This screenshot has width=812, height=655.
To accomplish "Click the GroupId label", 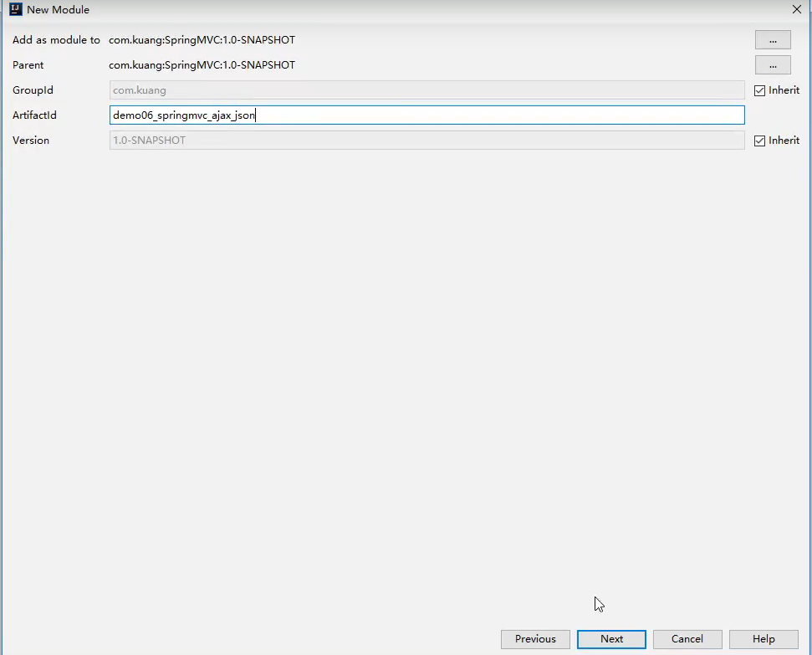I will [x=33, y=90].
